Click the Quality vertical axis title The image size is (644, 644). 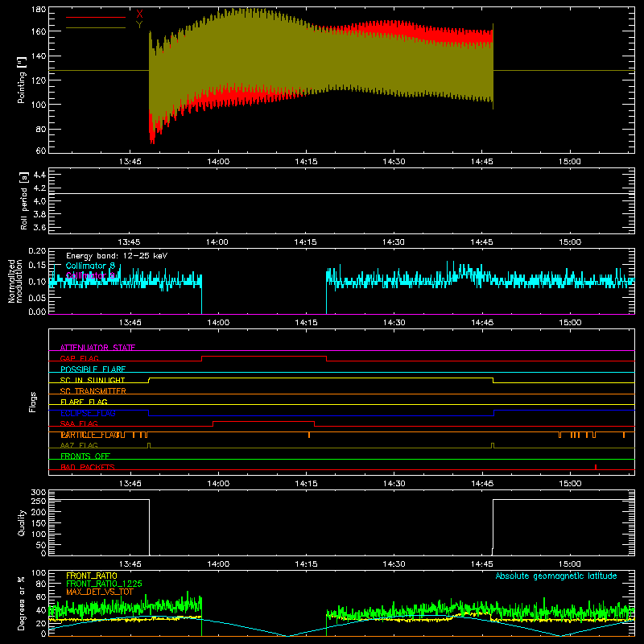[22, 522]
